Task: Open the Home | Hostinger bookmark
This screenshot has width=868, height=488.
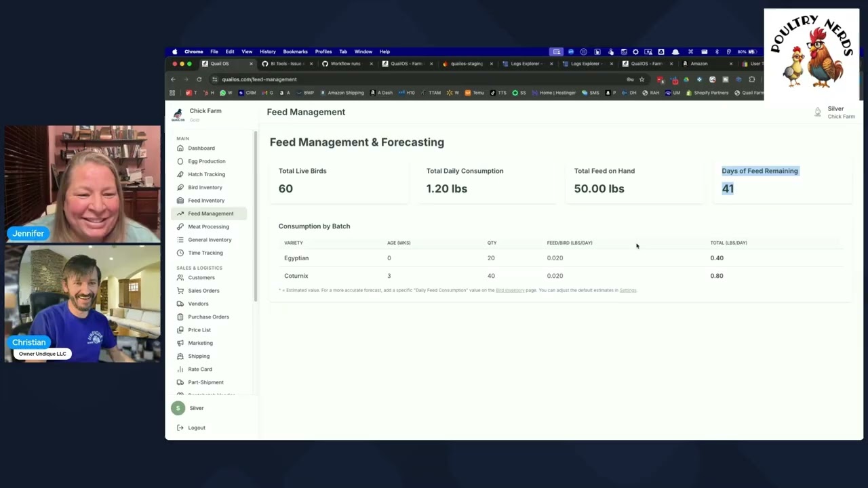Action: point(554,93)
